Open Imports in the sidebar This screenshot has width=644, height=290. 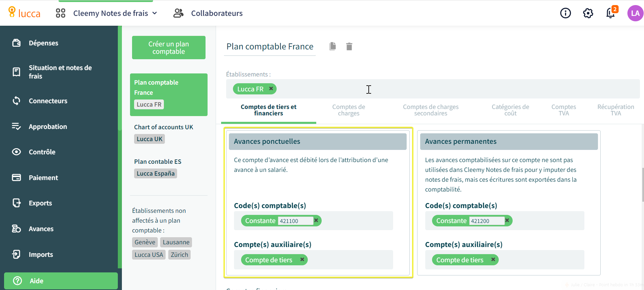pos(41,254)
